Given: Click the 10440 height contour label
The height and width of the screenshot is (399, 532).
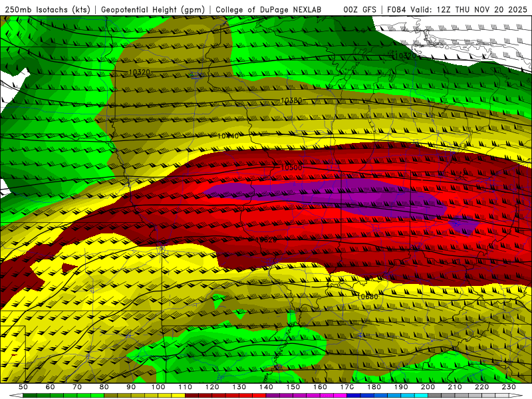Looking at the screenshot, I should pos(228,136).
